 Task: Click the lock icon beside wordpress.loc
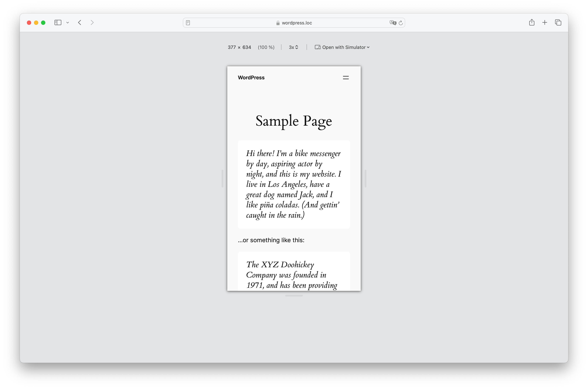tap(278, 23)
